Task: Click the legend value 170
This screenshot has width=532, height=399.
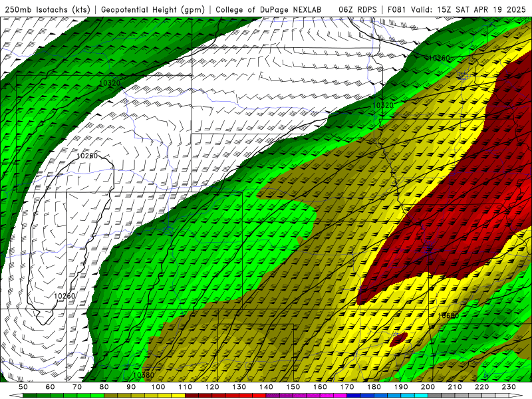Action: pyautogui.click(x=347, y=387)
